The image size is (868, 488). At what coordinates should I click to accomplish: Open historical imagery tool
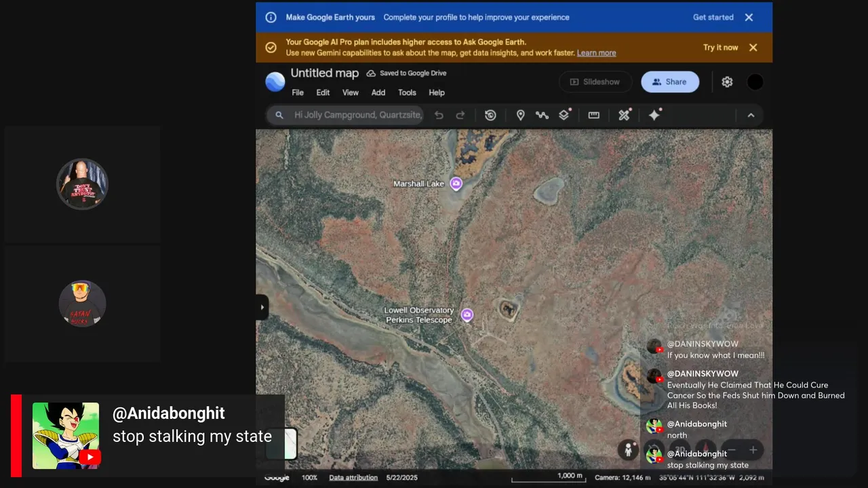pyautogui.click(x=490, y=115)
